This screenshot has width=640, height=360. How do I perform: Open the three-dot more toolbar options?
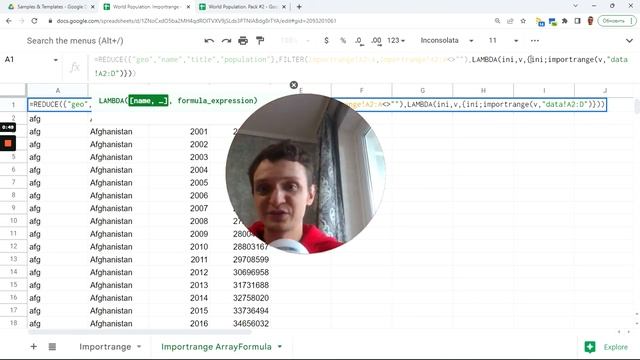(x=535, y=40)
